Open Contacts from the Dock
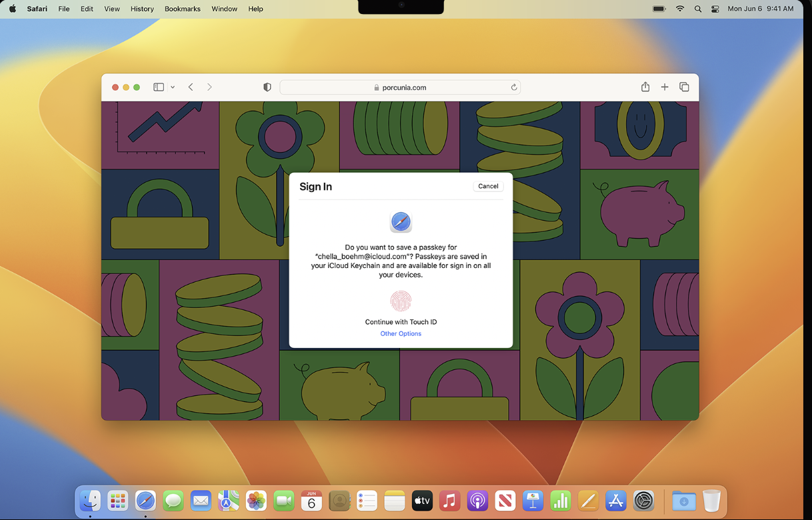Viewport: 812px width, 520px height. click(339, 500)
